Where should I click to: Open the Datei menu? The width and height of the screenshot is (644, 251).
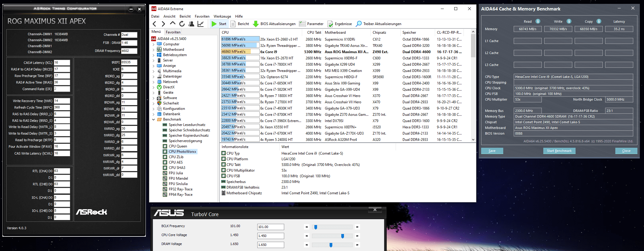(155, 16)
